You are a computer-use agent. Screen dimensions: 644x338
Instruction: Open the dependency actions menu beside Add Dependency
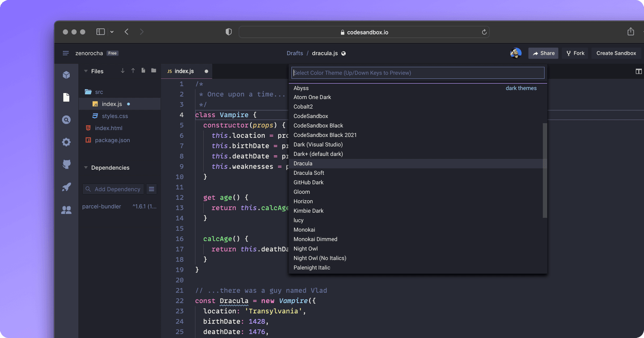tap(151, 189)
